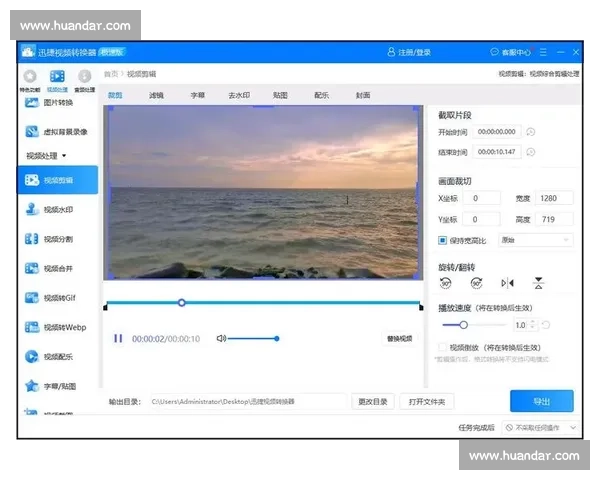Click the playback speed slider handle
Image resolution: width=600 pixels, height=480 pixels.
point(463,325)
